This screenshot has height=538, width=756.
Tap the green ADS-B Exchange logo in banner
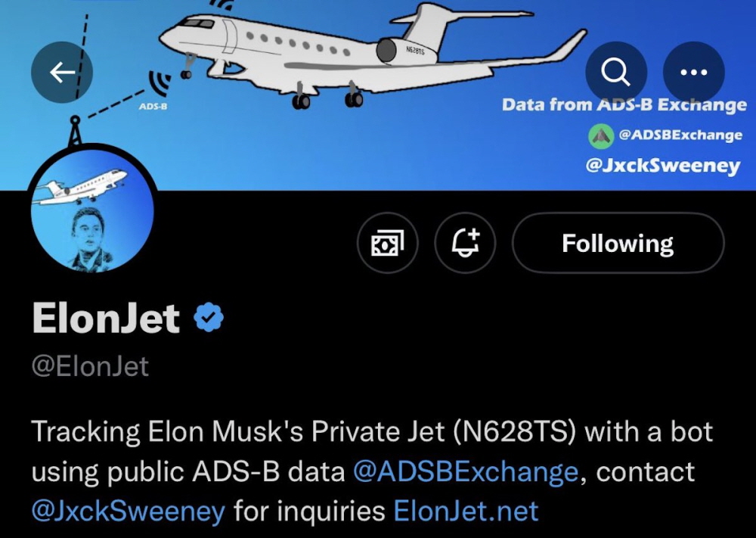(x=601, y=135)
